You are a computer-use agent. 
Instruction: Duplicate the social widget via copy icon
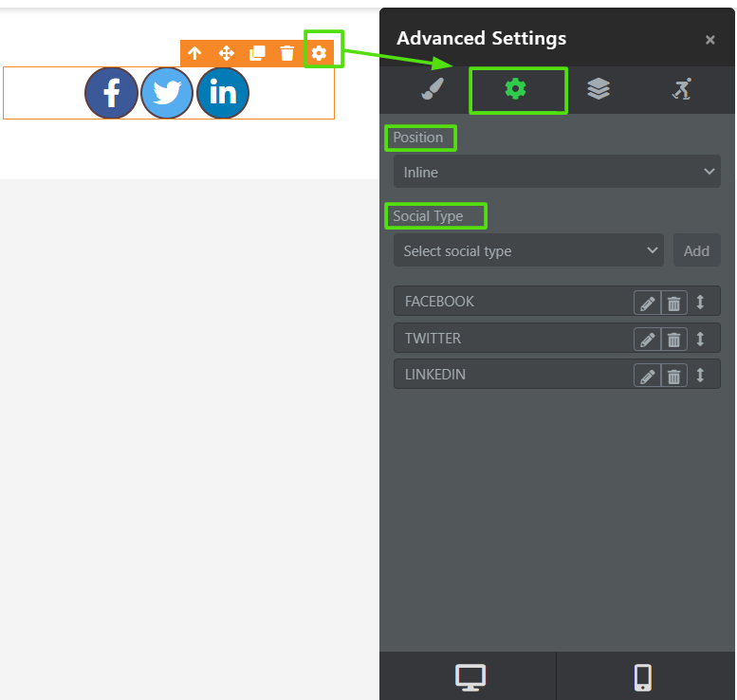pos(257,53)
